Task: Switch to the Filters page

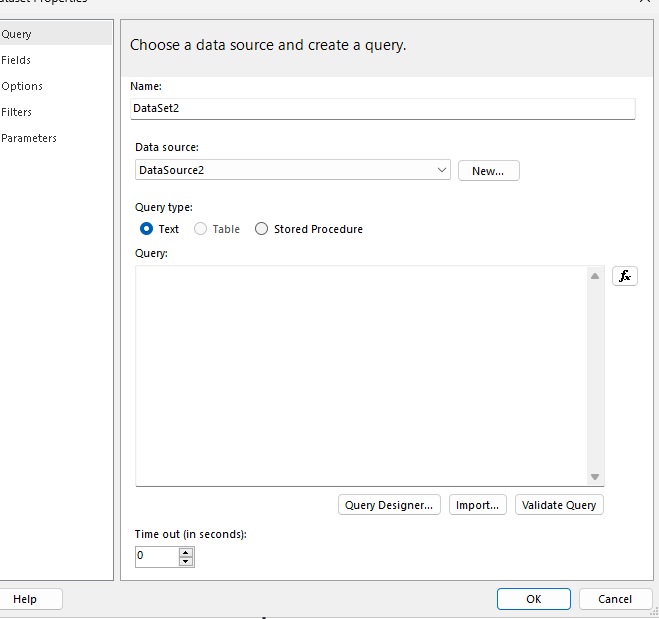Action: (x=16, y=112)
